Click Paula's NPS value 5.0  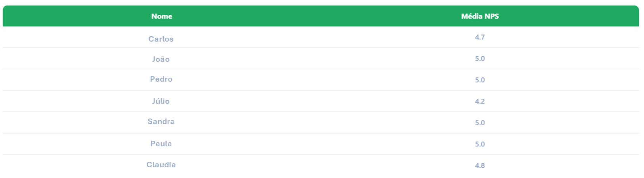click(480, 144)
